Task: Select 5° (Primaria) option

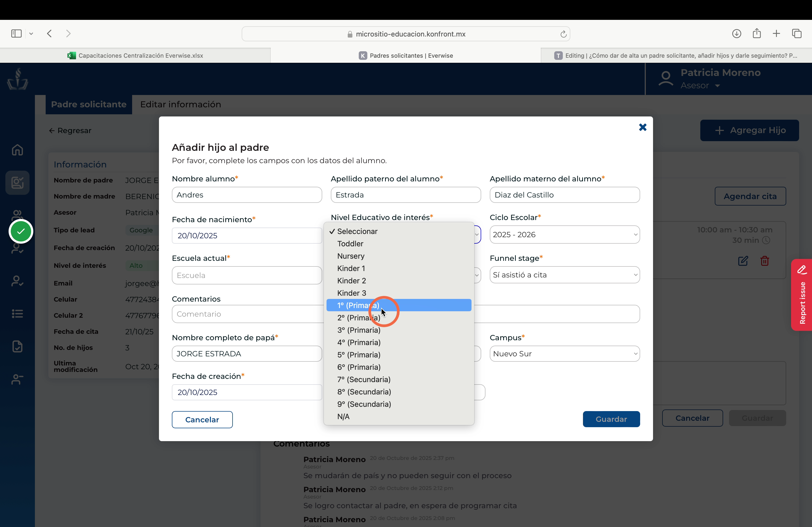Action: (399, 355)
